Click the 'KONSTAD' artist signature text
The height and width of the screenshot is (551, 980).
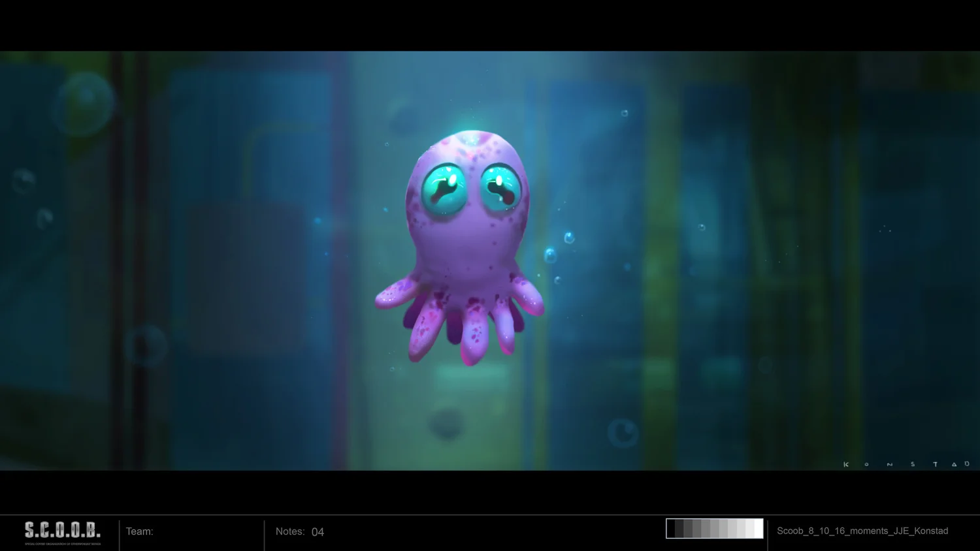(x=906, y=464)
